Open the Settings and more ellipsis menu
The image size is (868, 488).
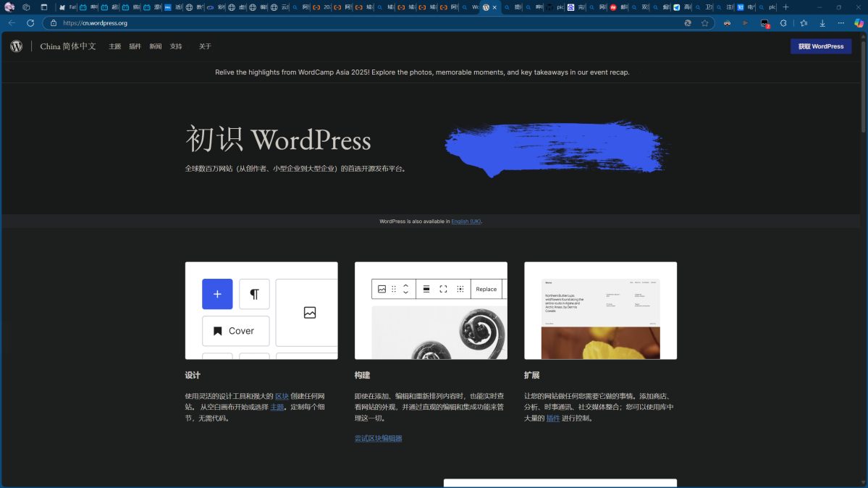click(x=841, y=23)
